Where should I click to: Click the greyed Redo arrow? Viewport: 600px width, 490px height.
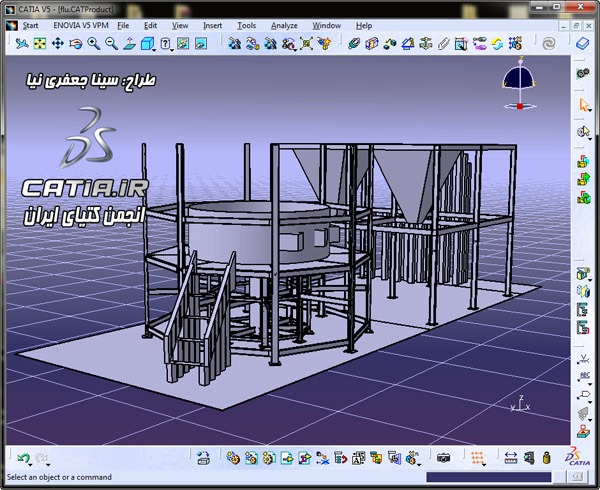[41, 458]
